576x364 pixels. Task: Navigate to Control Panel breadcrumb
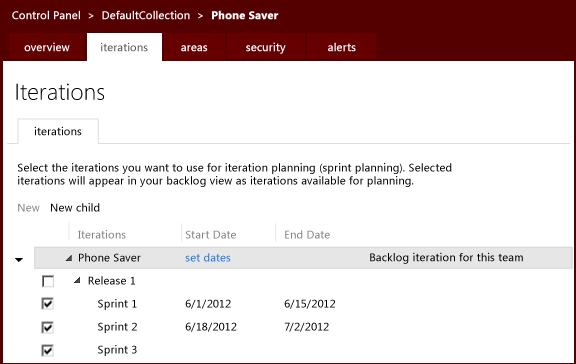click(x=46, y=15)
